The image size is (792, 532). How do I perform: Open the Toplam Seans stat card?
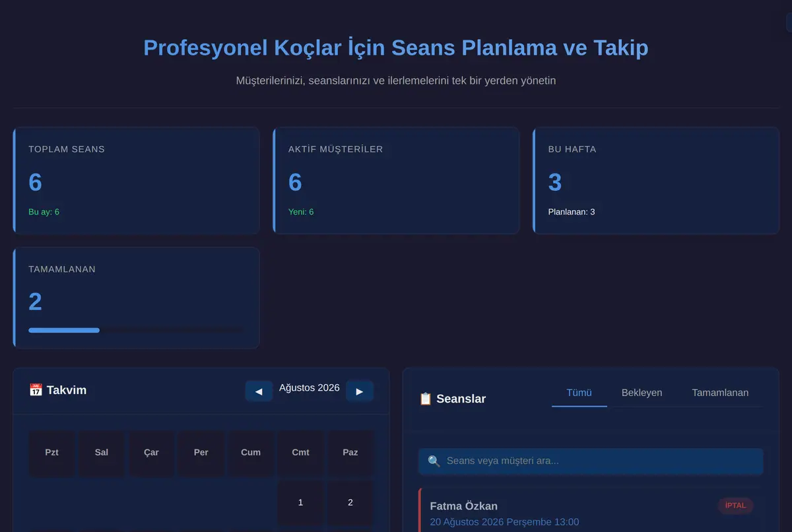click(x=136, y=180)
